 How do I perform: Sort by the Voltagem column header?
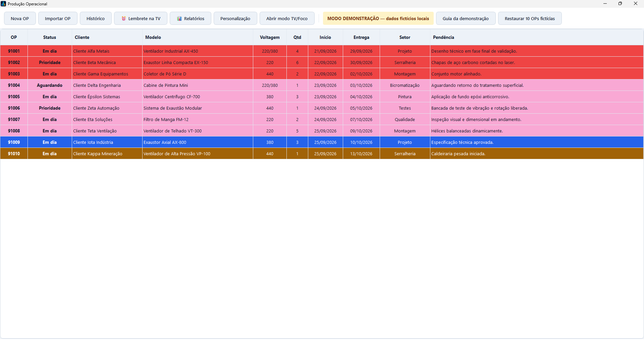coord(270,37)
